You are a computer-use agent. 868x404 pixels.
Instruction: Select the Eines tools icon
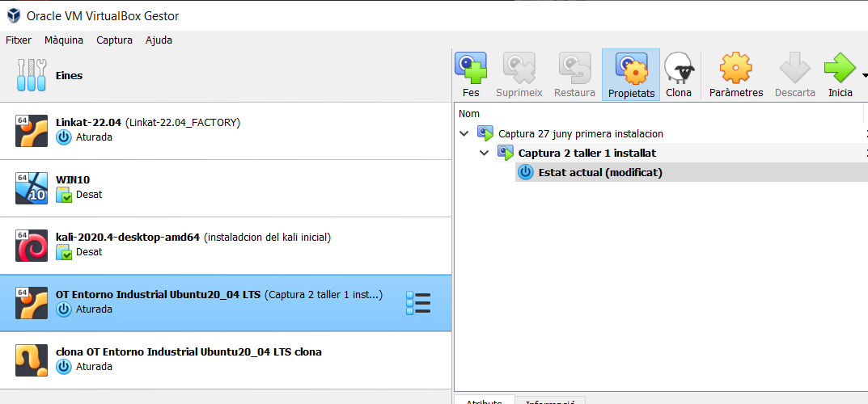point(32,74)
